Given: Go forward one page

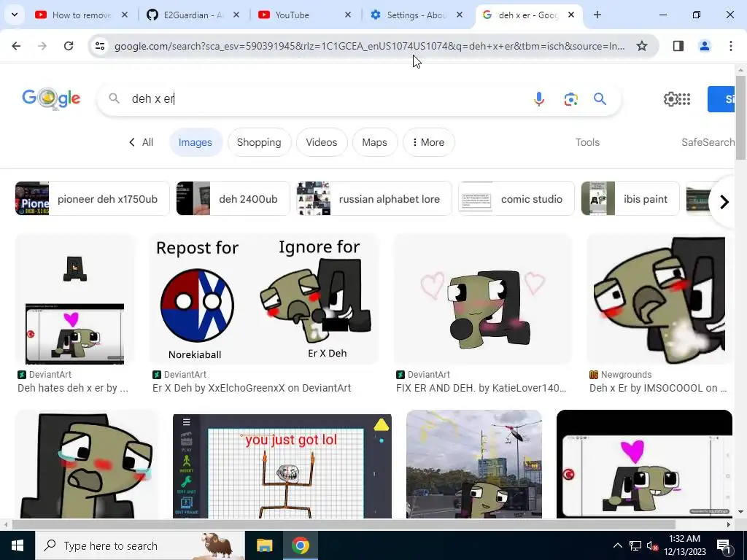Looking at the screenshot, I should coord(42,46).
